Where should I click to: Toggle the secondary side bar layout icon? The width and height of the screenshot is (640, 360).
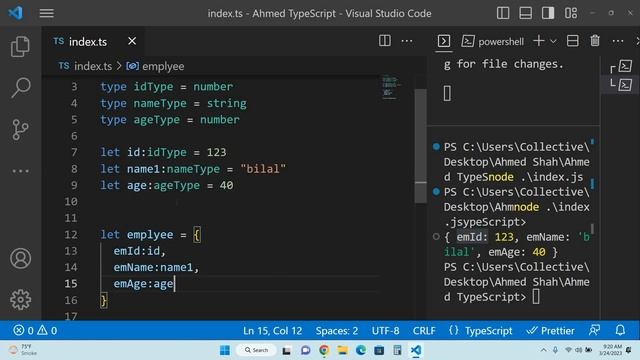548,13
